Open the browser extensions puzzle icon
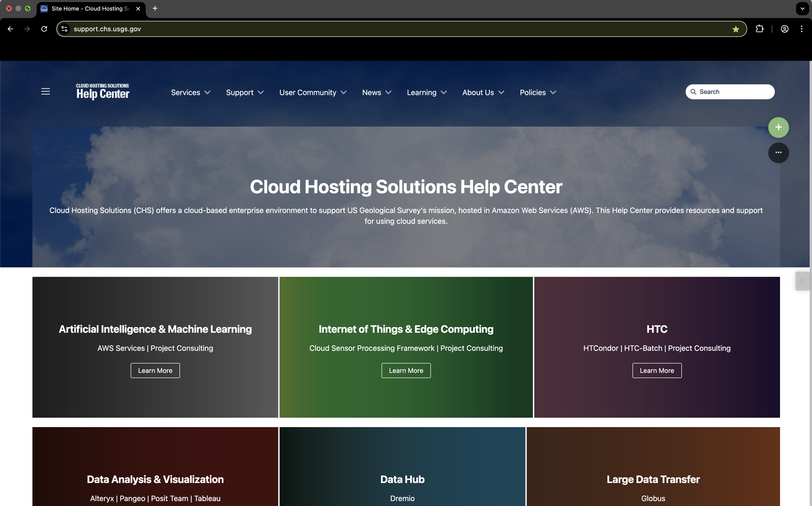The width and height of the screenshot is (812, 506). point(759,29)
